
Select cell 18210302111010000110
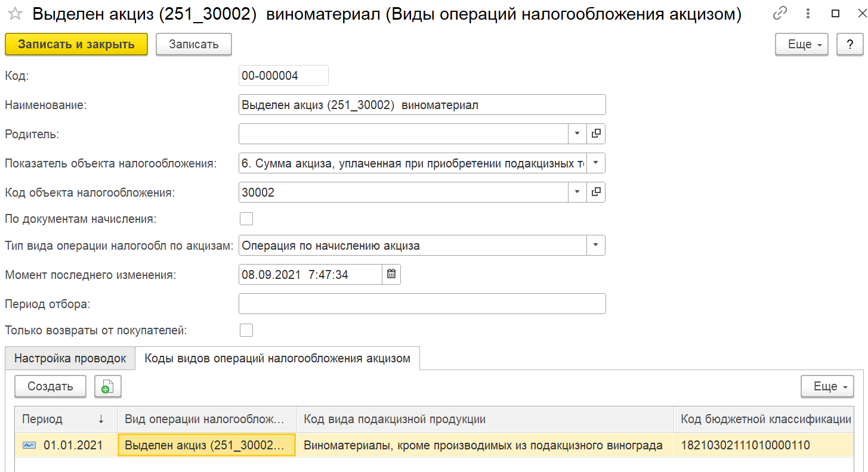pos(764,445)
